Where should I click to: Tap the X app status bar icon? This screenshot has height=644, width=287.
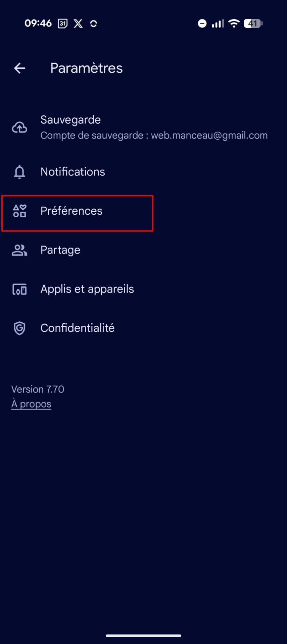click(x=78, y=23)
